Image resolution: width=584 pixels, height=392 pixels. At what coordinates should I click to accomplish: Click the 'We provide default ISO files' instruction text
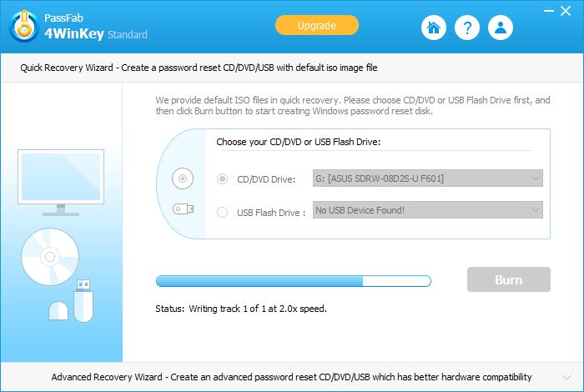[353, 106]
